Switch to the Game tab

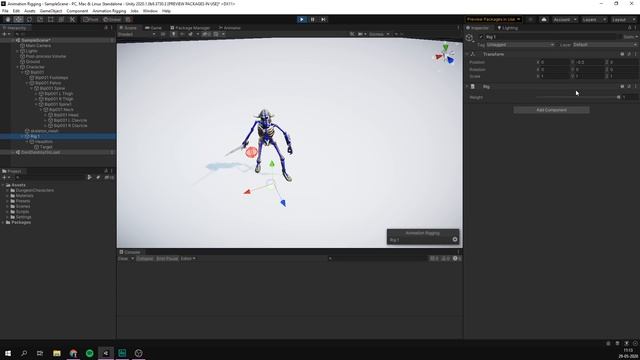(x=154, y=28)
